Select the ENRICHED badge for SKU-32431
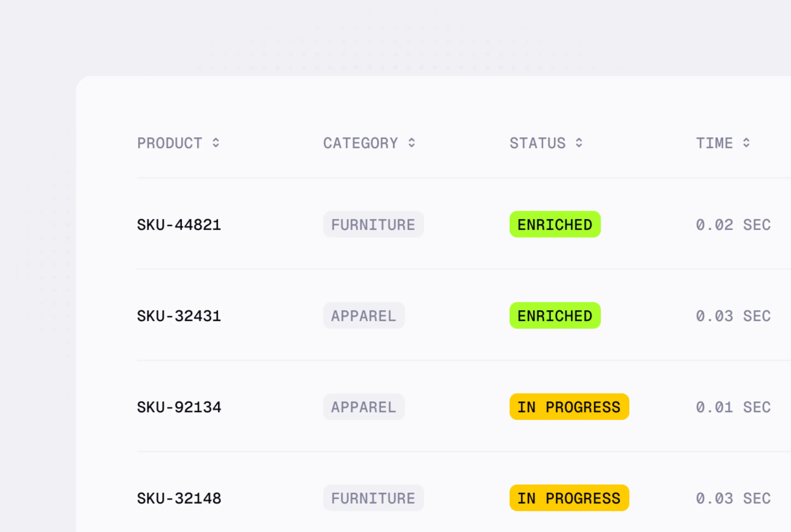Image resolution: width=791 pixels, height=532 pixels. click(x=555, y=316)
